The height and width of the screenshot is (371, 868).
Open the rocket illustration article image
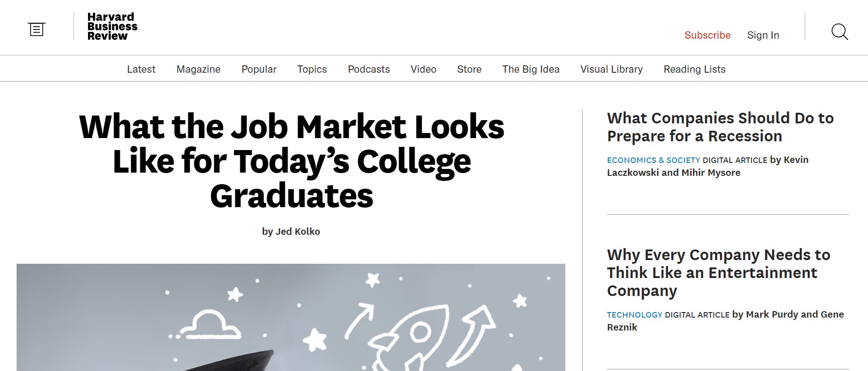pos(291,317)
